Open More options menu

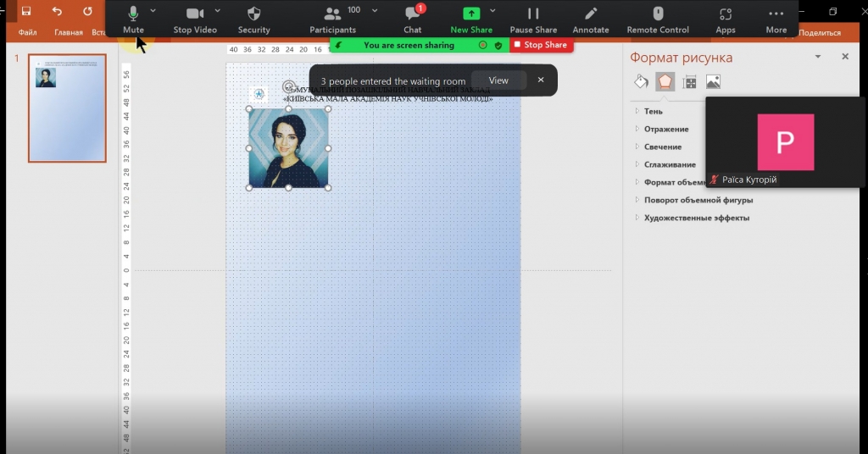pos(776,20)
